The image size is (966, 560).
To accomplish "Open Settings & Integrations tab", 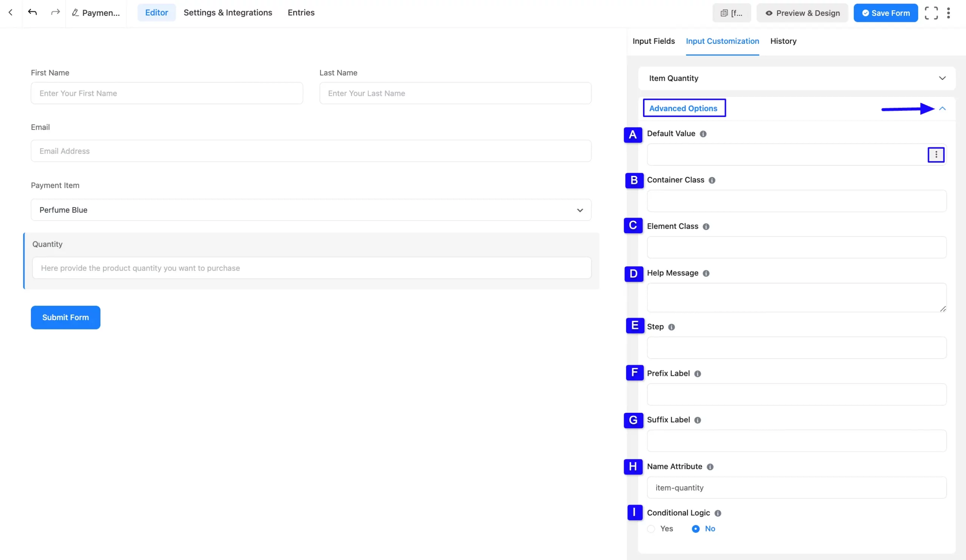I will click(228, 13).
